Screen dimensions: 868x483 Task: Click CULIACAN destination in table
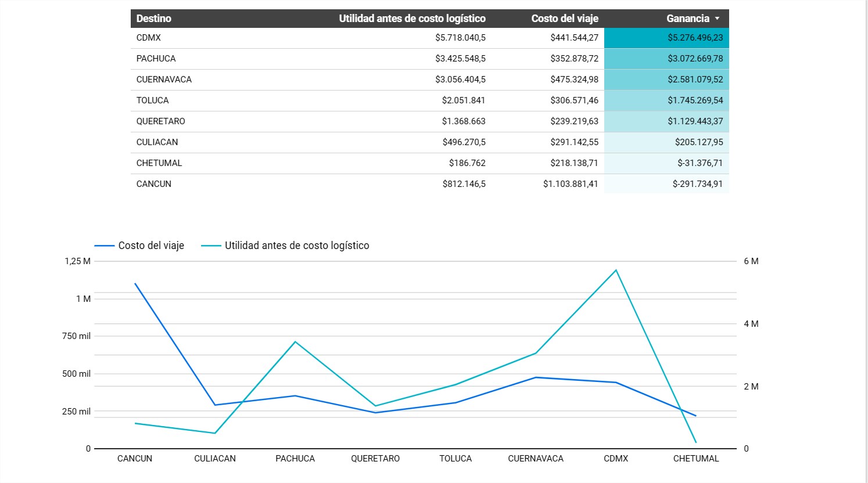(157, 142)
